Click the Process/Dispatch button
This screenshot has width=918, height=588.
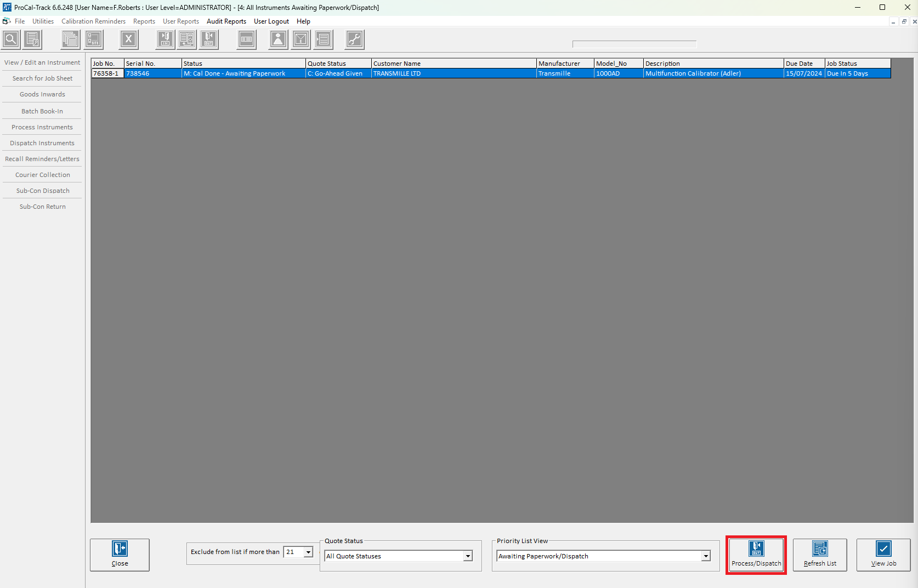(756, 555)
